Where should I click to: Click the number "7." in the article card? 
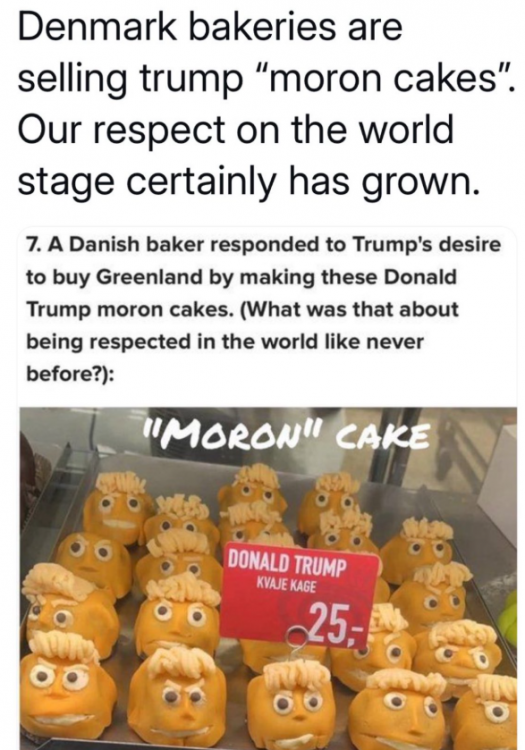click(x=35, y=244)
